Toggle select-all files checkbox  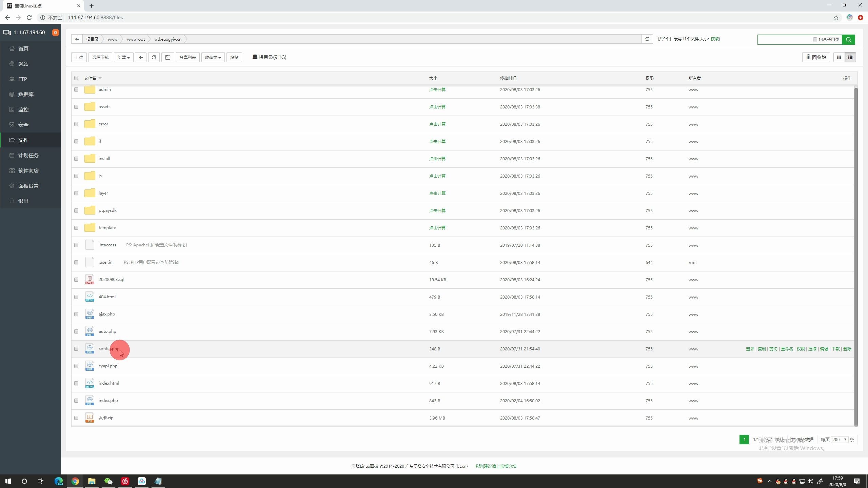tap(76, 78)
